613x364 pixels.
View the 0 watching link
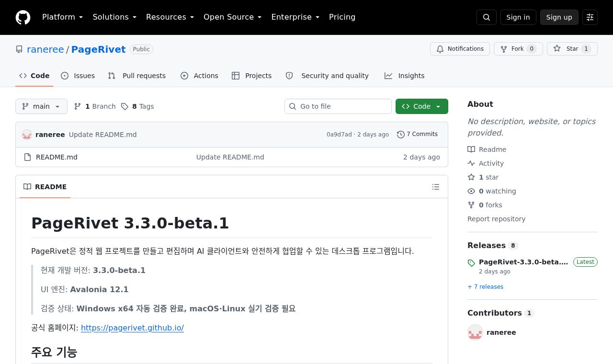pyautogui.click(x=492, y=191)
